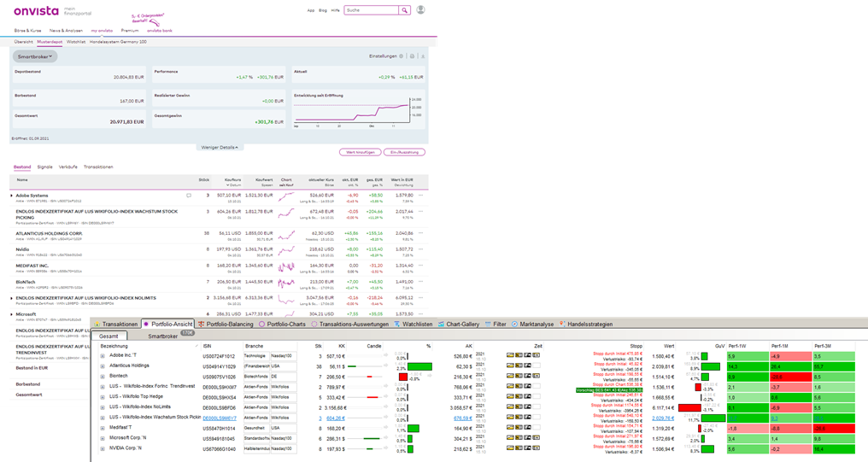Image resolution: width=868 pixels, height=462 pixels.
Task: Expand the Adobe Inc. row plus box
Action: 103,356
